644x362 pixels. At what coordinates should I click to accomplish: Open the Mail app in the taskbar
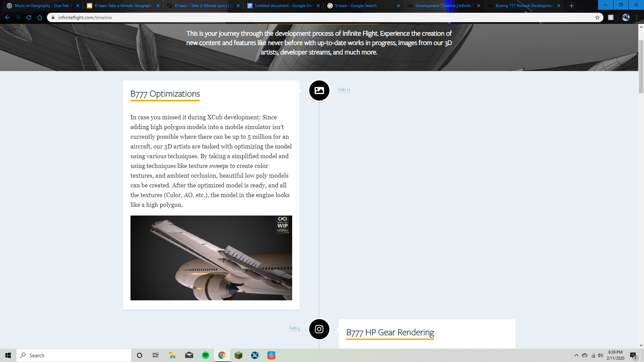[x=189, y=355]
